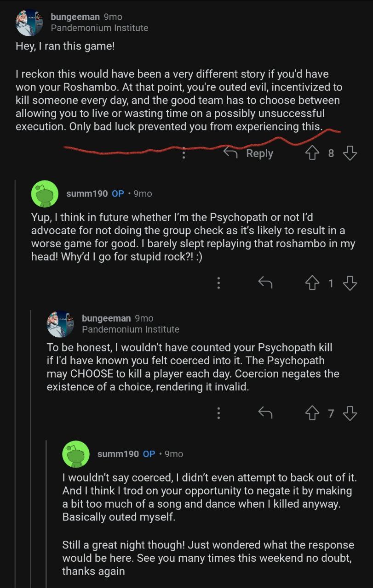Open overflow menu on bungeeman's coercion comment
The image size is (373, 588).
tap(218, 413)
